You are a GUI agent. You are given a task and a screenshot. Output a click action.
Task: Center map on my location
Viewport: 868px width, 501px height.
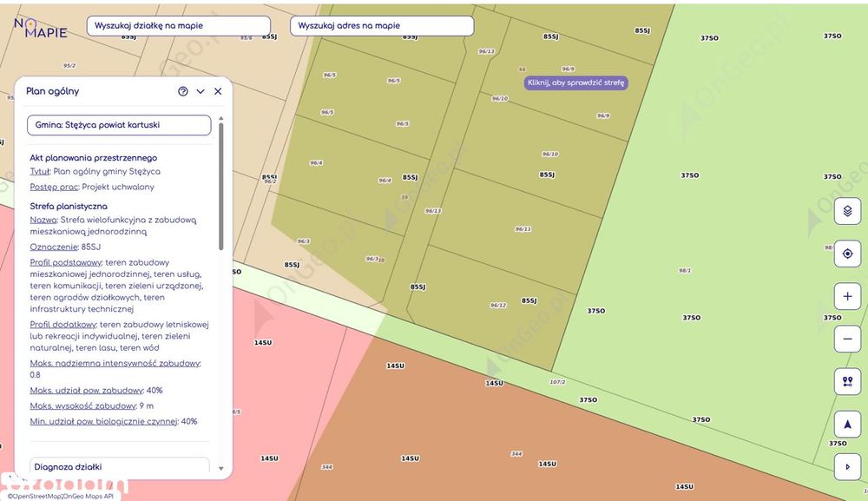(x=847, y=254)
